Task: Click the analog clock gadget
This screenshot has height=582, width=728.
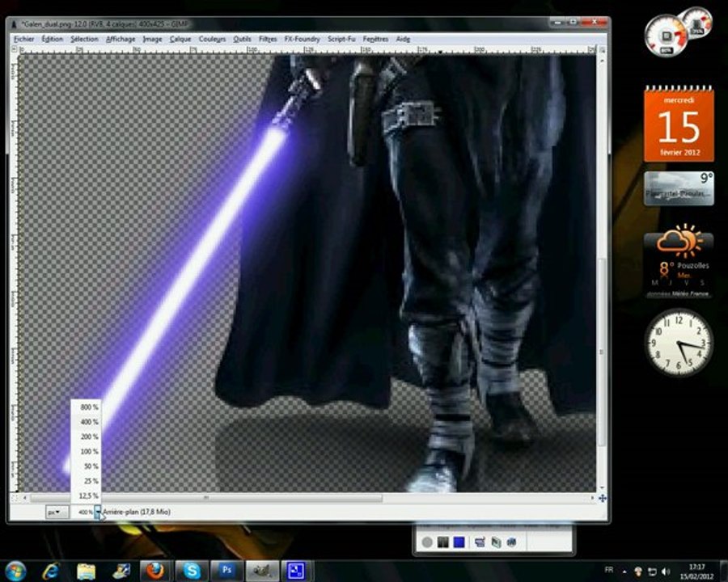Action: point(679,342)
